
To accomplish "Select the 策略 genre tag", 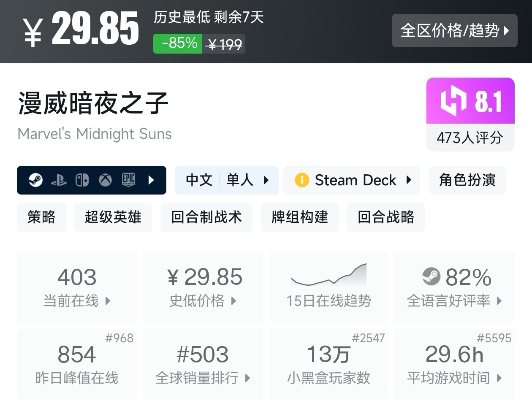I will click(x=41, y=217).
